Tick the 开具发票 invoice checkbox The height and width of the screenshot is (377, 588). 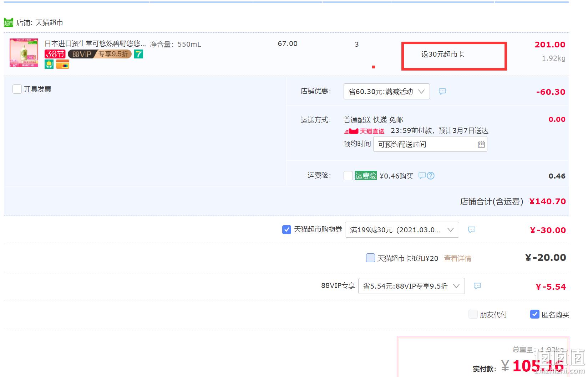[17, 89]
